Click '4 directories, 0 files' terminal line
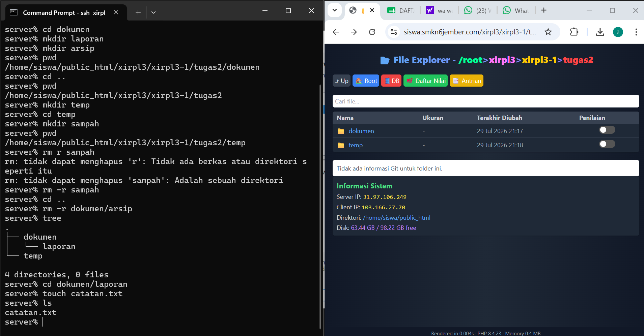 57,275
